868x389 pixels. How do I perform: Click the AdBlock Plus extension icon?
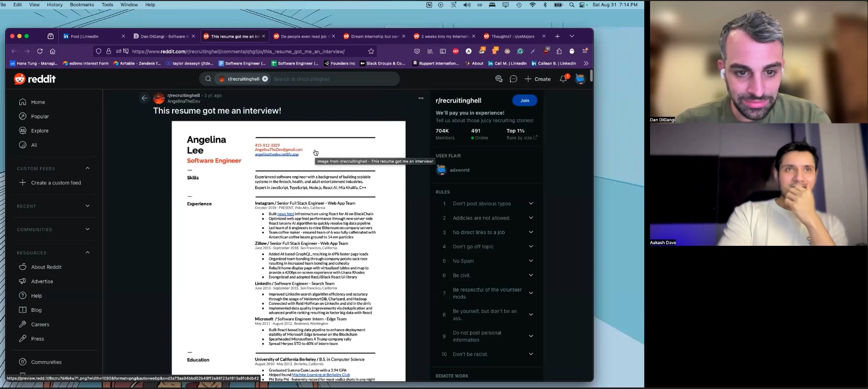pyautogui.click(x=456, y=51)
